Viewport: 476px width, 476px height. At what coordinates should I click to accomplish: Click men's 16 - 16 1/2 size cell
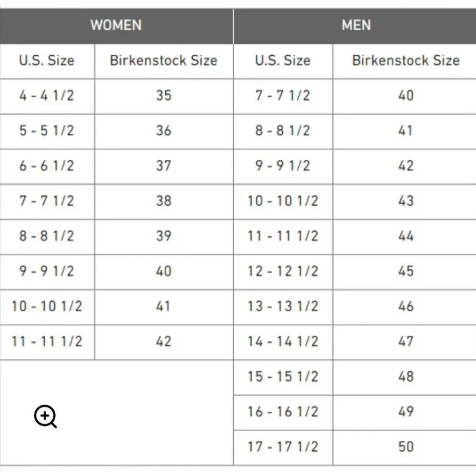tap(283, 412)
